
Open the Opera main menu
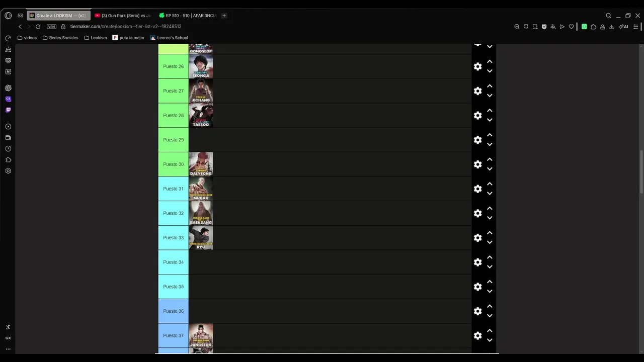pyautogui.click(x=8, y=16)
